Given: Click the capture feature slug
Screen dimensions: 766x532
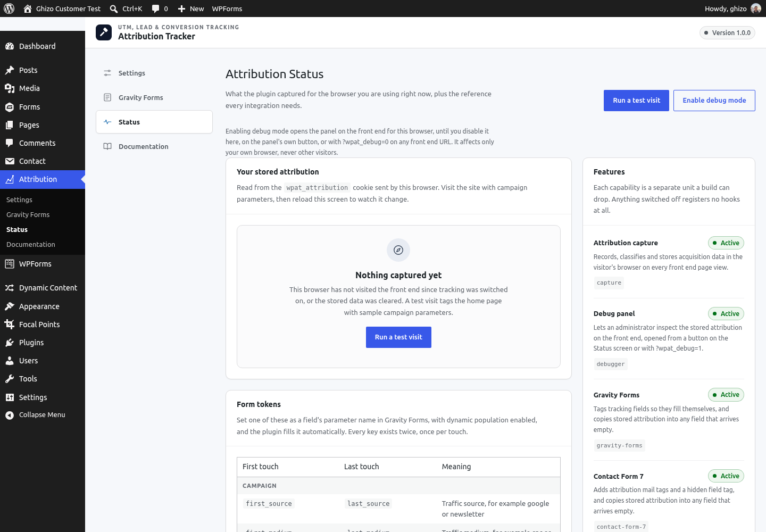Looking at the screenshot, I should pos(609,283).
